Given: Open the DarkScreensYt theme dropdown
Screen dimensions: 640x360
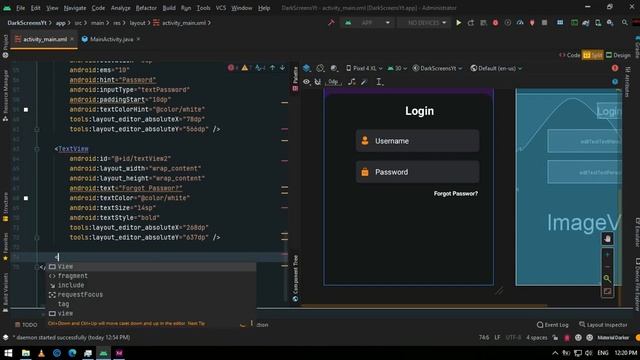Looking at the screenshot, I should (x=437, y=68).
